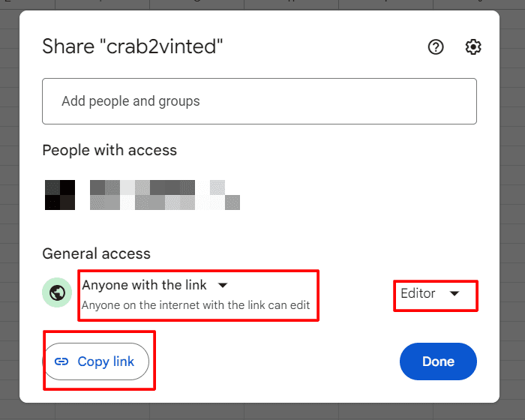The image size is (525, 420).
Task: Click the Copy link button
Action: [x=96, y=361]
